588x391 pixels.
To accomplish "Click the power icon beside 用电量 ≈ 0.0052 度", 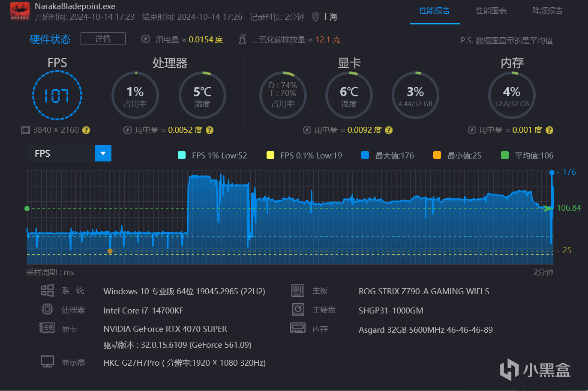I will pyautogui.click(x=128, y=130).
